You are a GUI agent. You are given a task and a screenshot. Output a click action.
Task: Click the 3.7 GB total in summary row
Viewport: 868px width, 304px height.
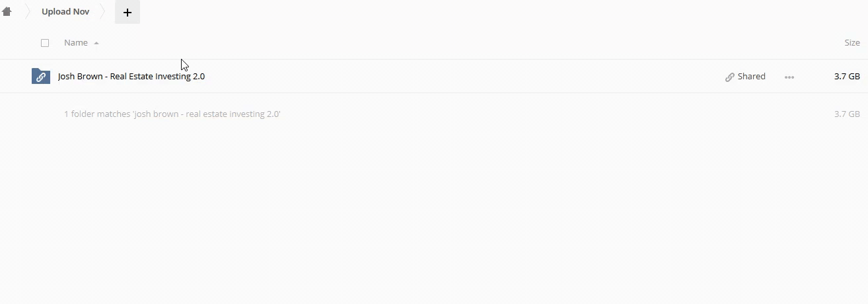846,114
